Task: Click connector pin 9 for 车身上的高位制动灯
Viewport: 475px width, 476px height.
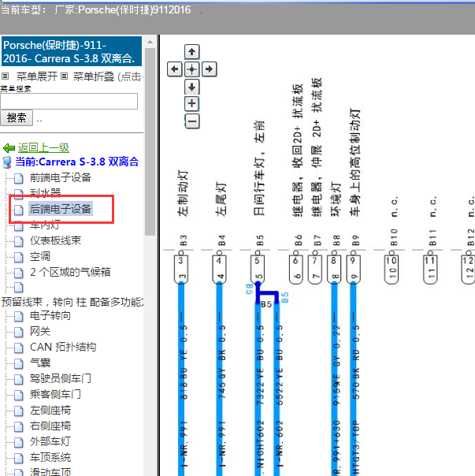Action: 353,269
